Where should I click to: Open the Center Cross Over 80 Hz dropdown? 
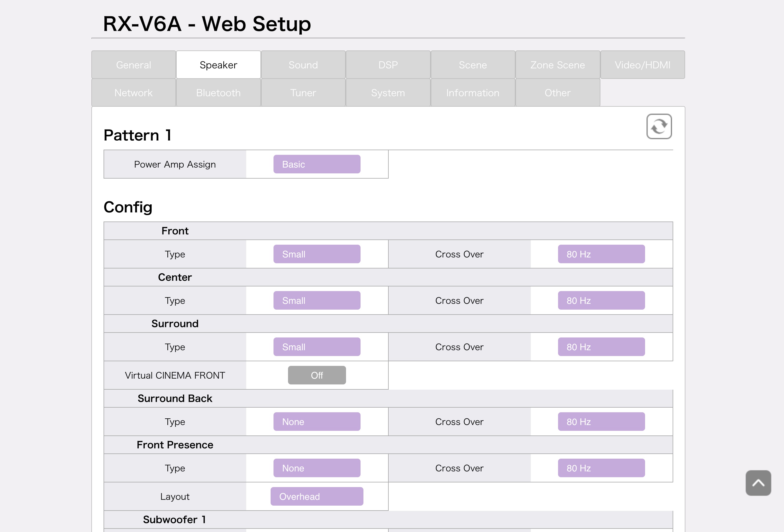pyautogui.click(x=601, y=300)
